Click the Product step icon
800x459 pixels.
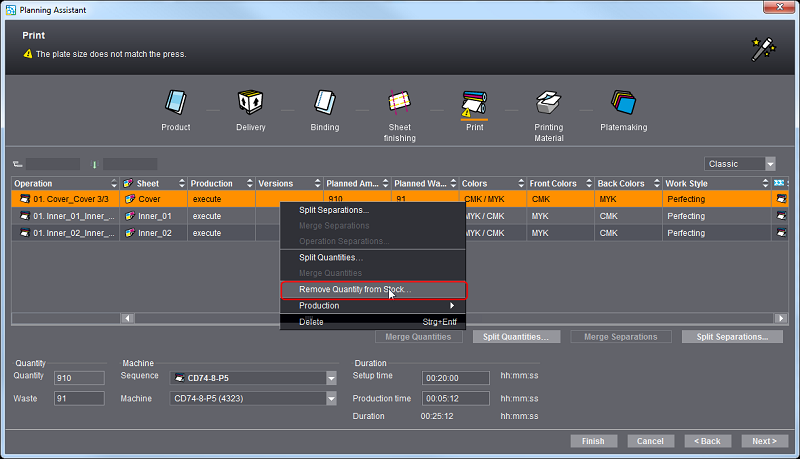pyautogui.click(x=176, y=102)
